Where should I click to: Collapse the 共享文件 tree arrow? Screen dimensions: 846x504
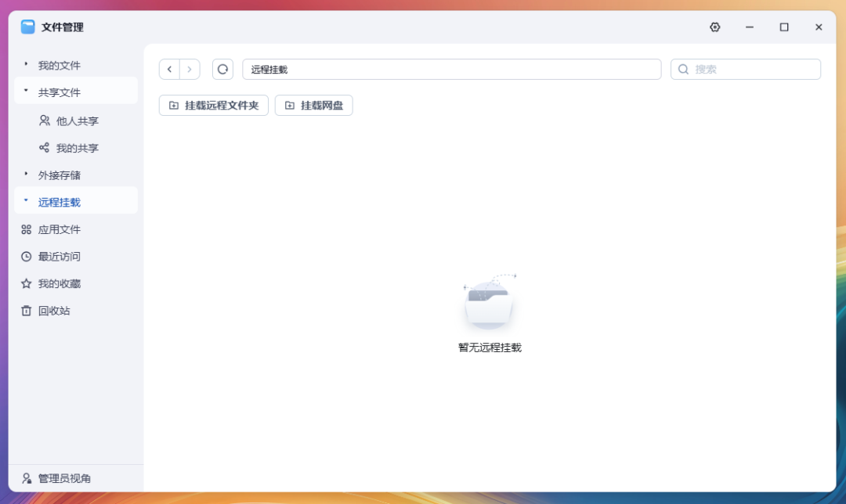point(26,91)
